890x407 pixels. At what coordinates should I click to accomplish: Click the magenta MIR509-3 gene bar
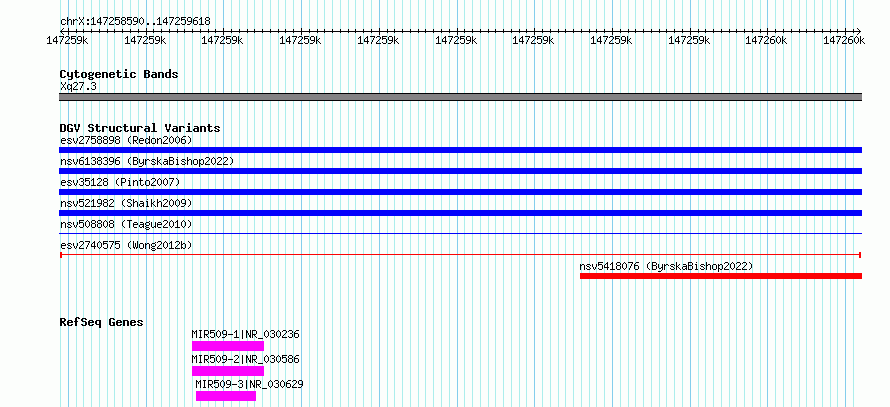coord(226,396)
